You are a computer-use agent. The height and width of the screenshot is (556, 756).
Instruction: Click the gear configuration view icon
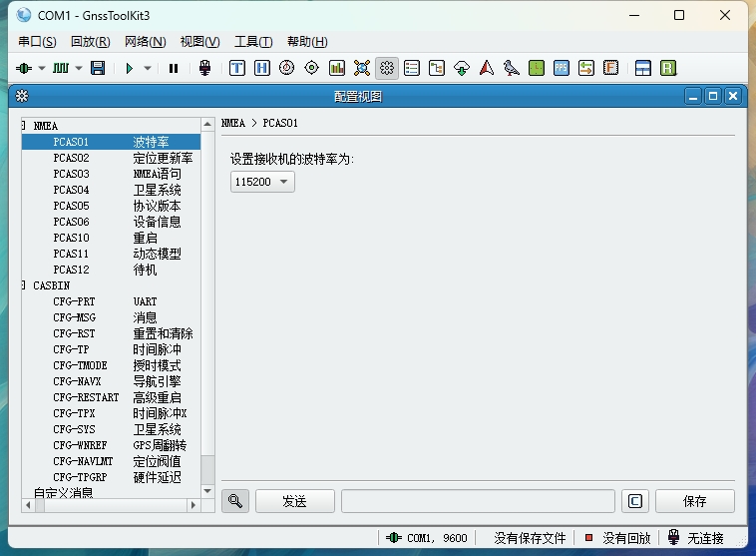tap(387, 68)
